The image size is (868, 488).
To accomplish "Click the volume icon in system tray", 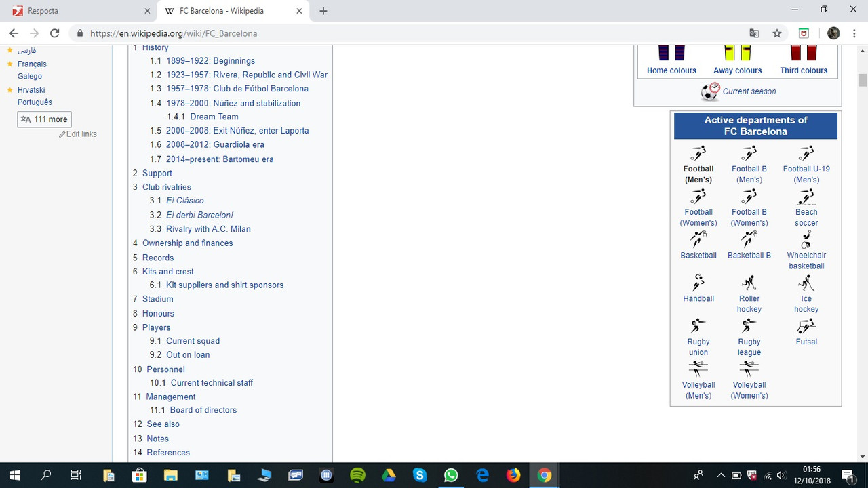I will 782,475.
